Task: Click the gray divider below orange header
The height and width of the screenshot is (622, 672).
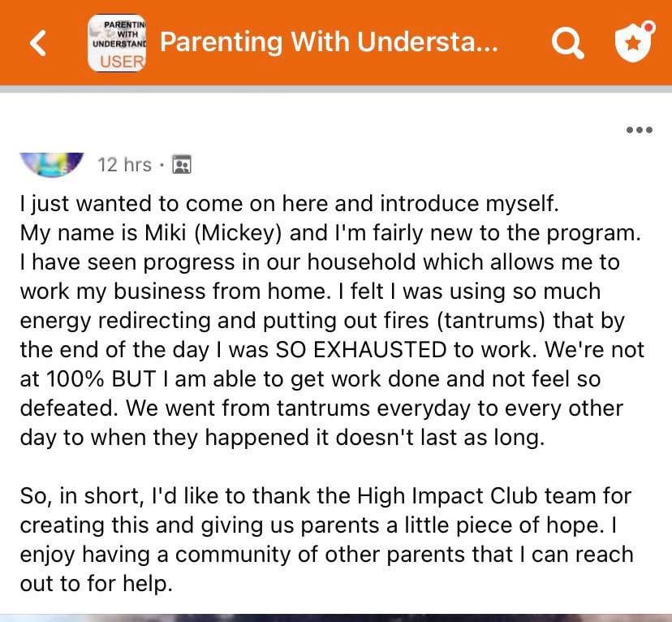Action: [x=336, y=88]
